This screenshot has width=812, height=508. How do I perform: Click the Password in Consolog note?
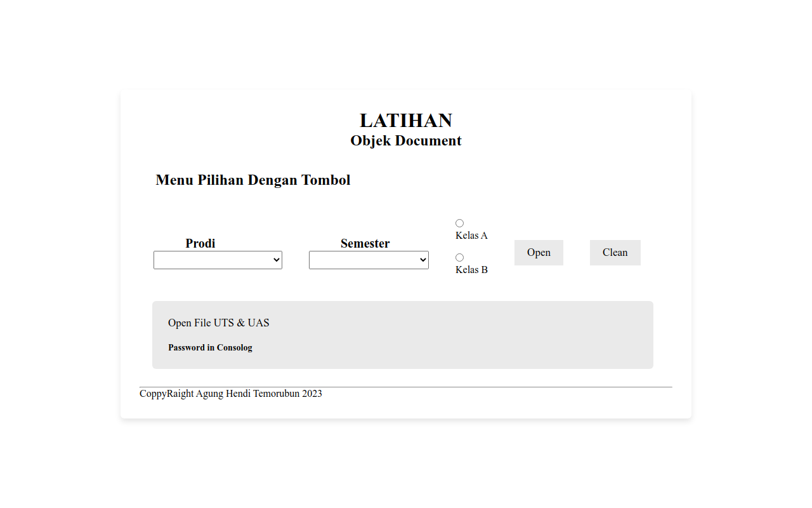tap(210, 347)
